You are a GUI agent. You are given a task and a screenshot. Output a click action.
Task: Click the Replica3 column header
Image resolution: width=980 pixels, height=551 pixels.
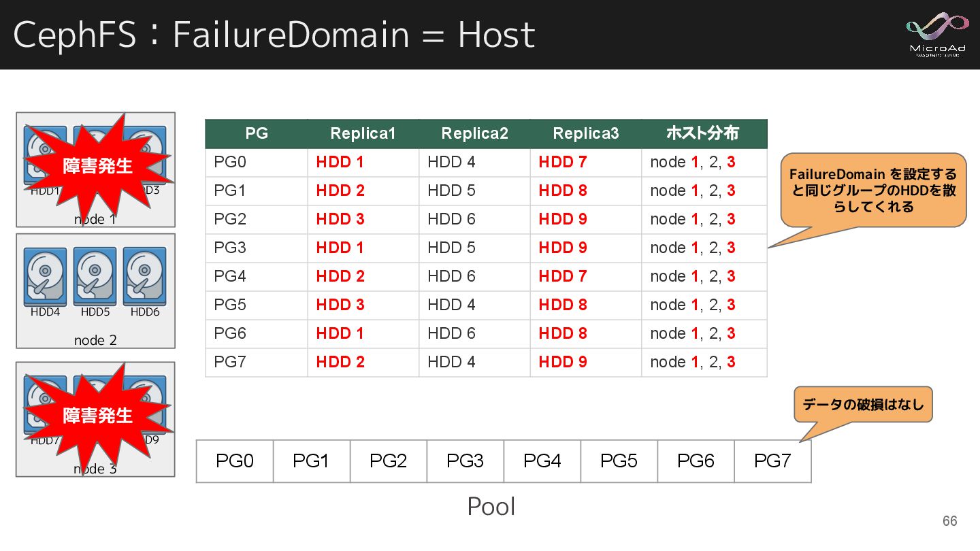tap(585, 133)
